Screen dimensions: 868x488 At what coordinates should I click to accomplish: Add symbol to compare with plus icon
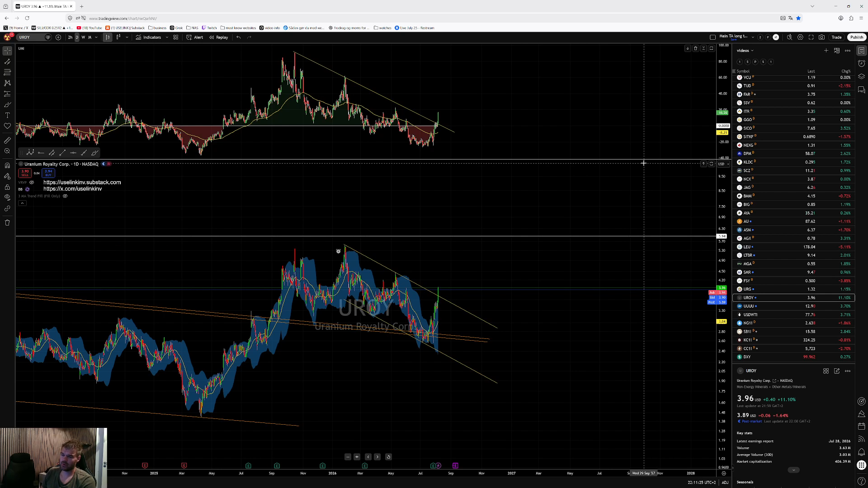(x=58, y=38)
